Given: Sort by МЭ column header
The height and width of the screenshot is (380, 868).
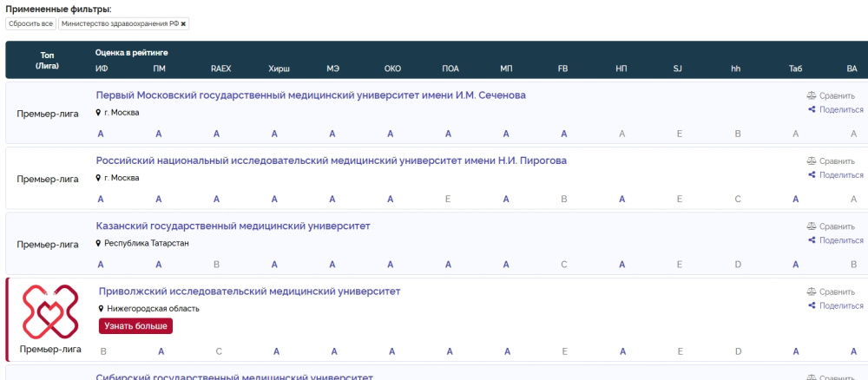Looking at the screenshot, I should (332, 69).
